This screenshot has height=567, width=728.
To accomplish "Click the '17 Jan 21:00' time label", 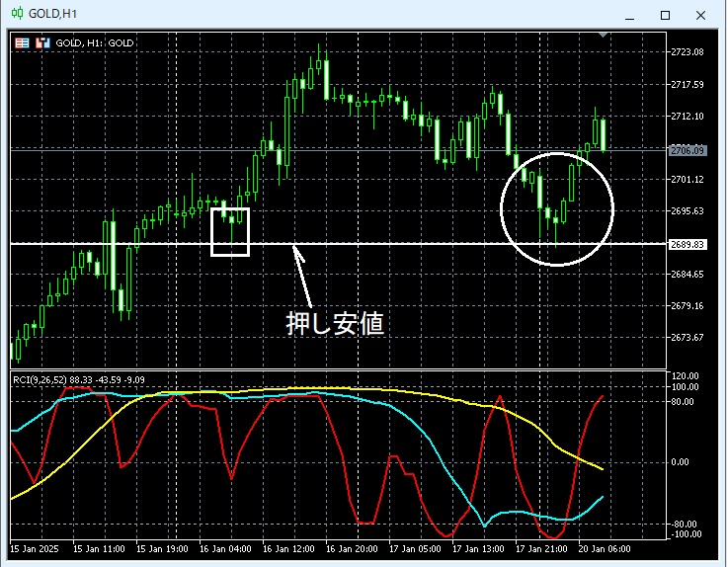I will tap(541, 549).
